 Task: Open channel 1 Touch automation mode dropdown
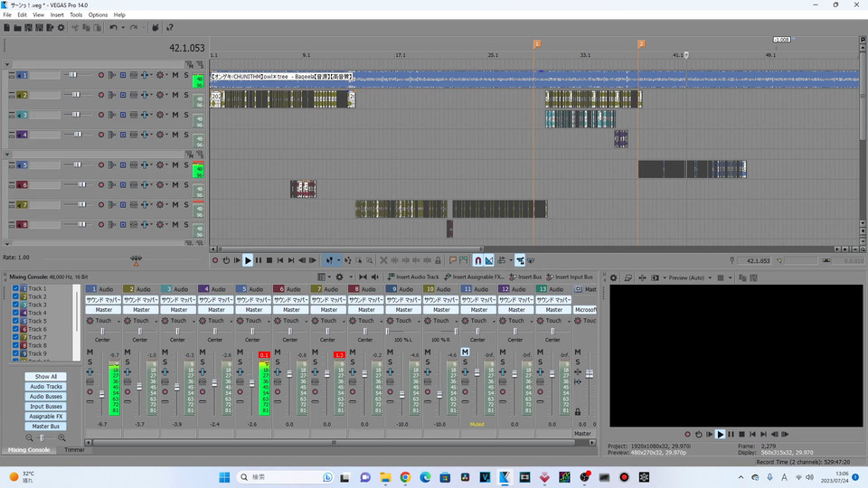[x=120, y=321]
